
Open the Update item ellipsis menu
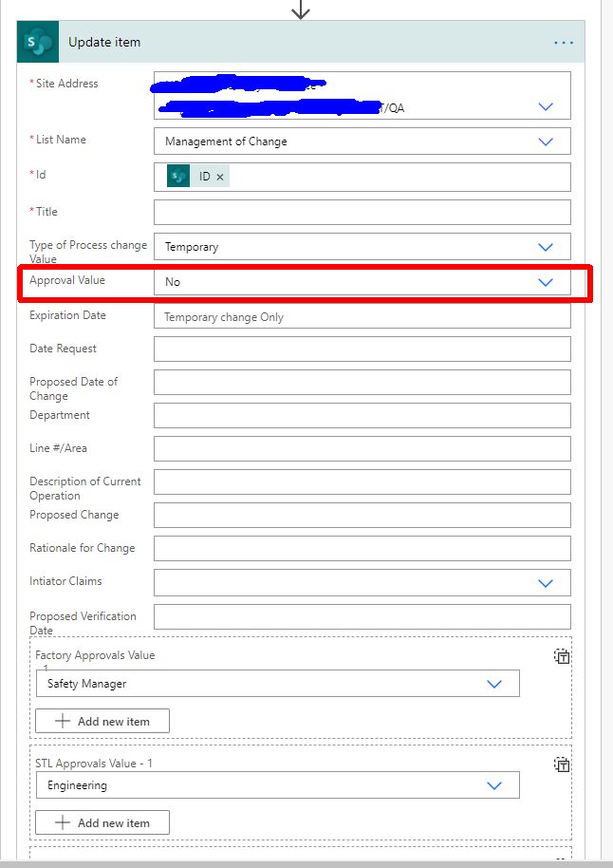[x=564, y=43]
